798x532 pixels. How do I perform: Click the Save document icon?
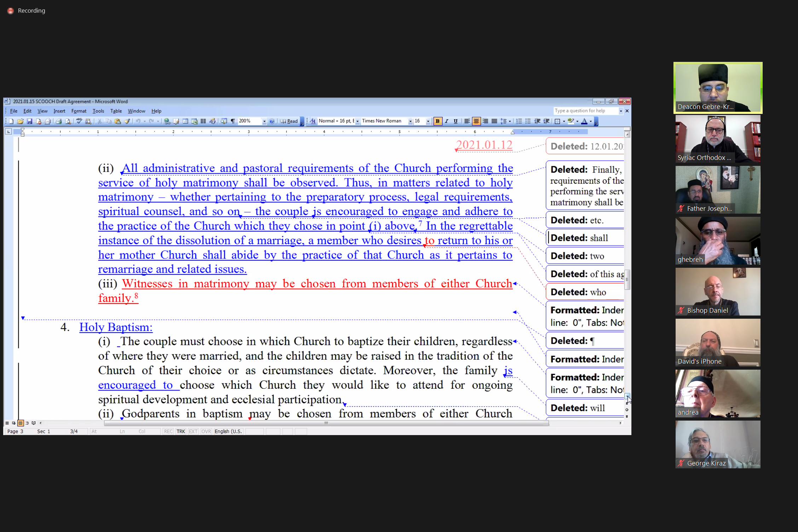point(30,121)
